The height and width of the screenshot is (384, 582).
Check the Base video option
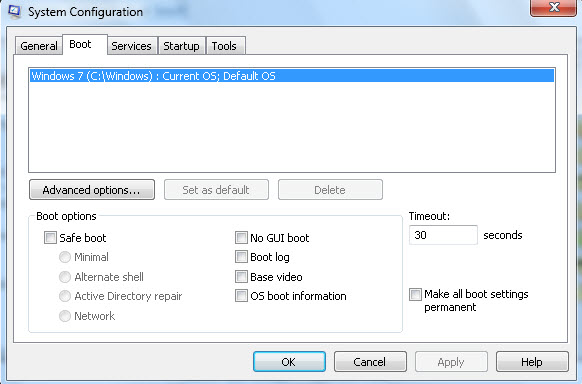[x=241, y=276]
